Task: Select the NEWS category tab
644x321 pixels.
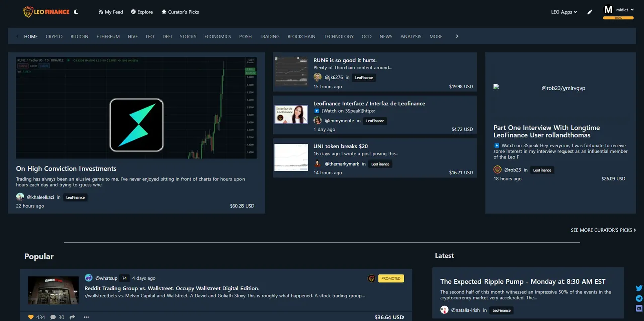Action: click(x=386, y=36)
